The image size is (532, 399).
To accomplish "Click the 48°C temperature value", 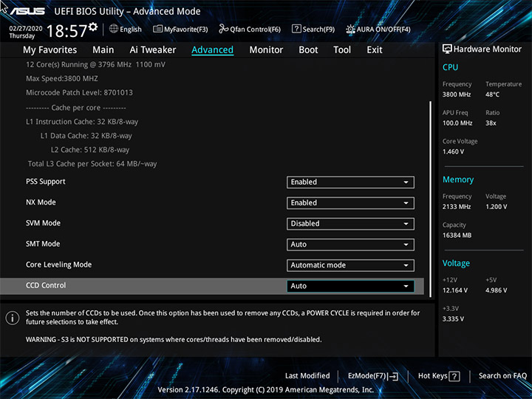I will [492, 95].
